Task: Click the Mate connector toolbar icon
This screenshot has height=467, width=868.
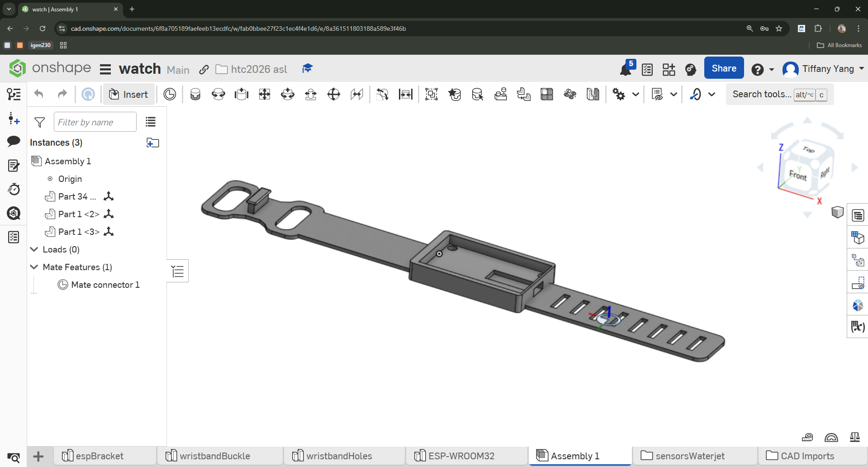Action: click(170, 95)
